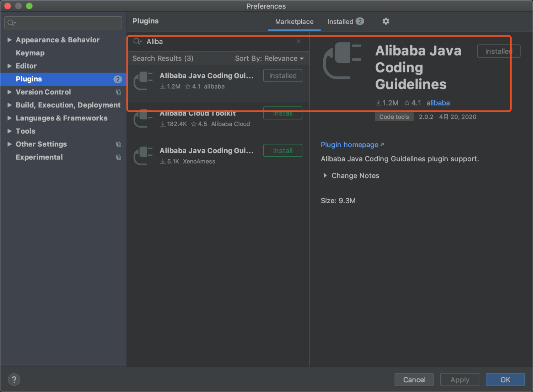The width and height of the screenshot is (533, 392).
Task: Select Plugins in the settings tree
Action: click(63, 79)
